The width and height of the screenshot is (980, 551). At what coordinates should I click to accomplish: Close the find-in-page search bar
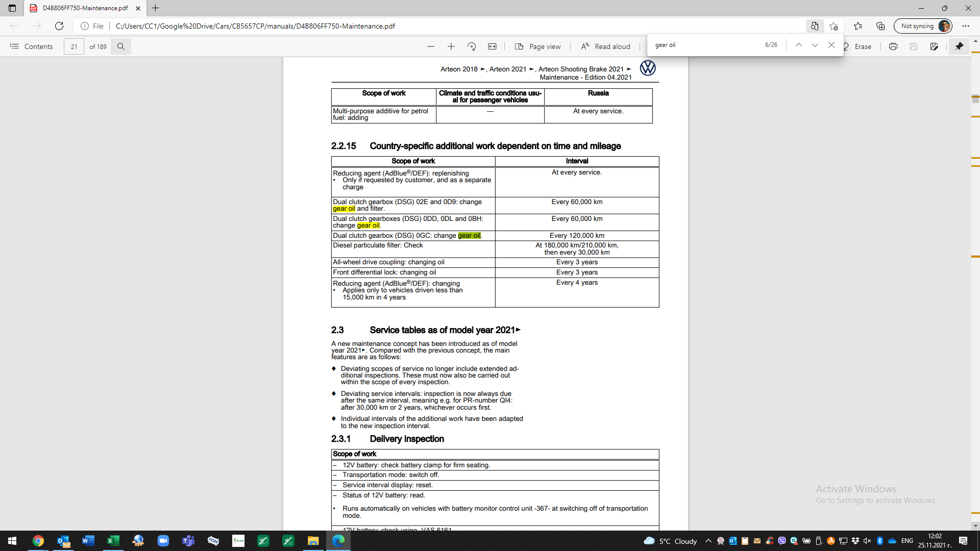(x=831, y=45)
